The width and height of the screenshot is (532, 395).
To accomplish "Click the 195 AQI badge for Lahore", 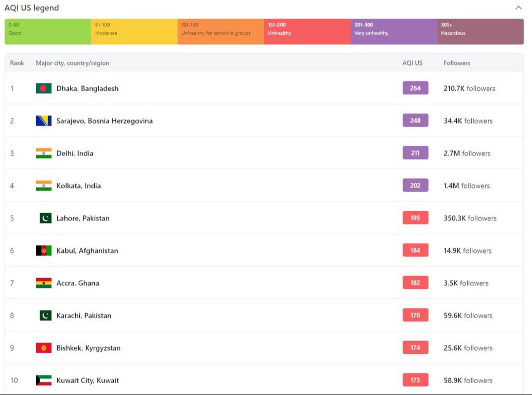I will [x=415, y=218].
